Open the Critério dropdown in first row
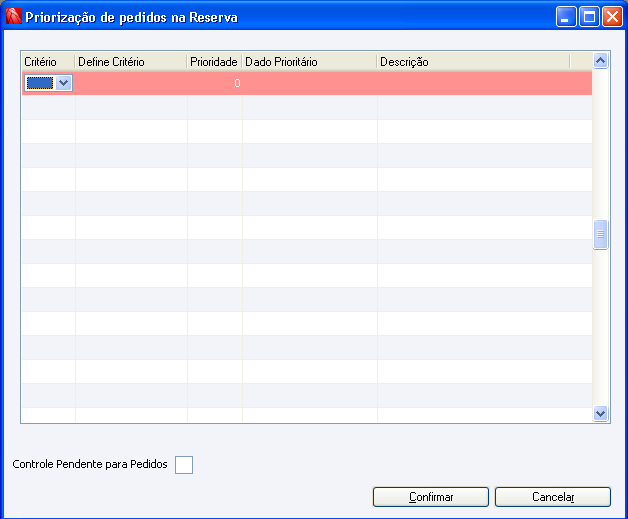The height and width of the screenshot is (519, 628). pyautogui.click(x=64, y=83)
